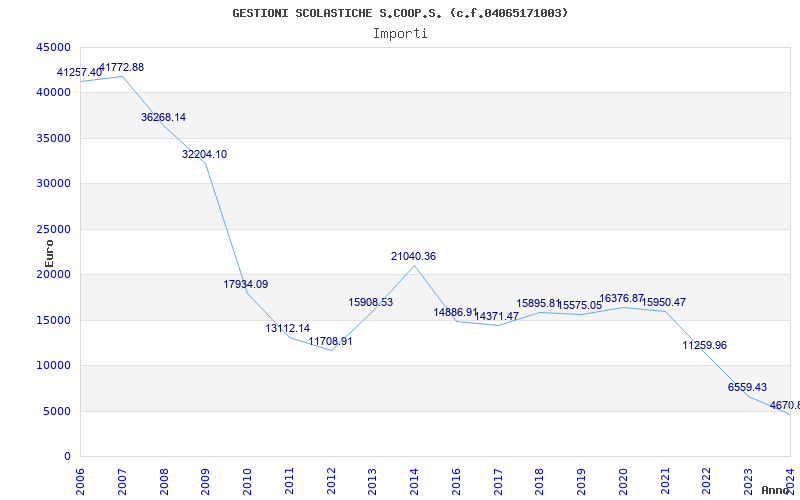Viewport: 800px width, 500px height.
Task: Click the x-axis year 2007
Action: click(122, 481)
